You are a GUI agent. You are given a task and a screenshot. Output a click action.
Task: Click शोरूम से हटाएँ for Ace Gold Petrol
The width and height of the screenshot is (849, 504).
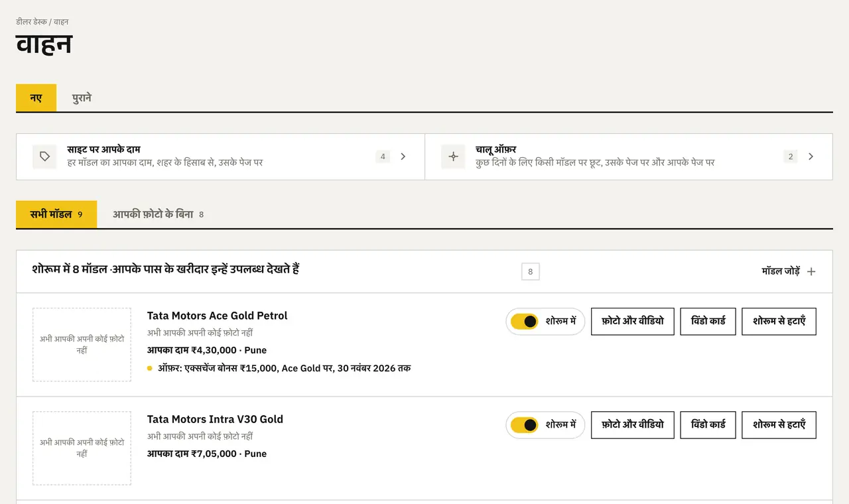pyautogui.click(x=779, y=322)
